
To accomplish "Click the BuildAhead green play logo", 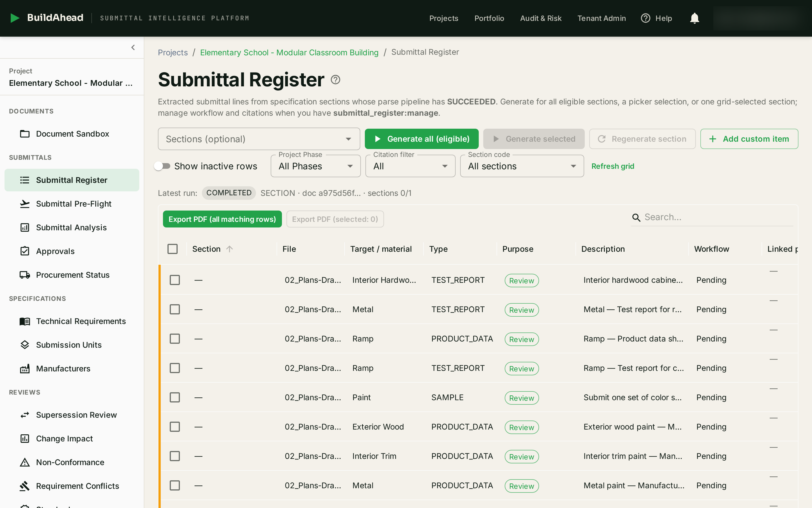I will (15, 18).
